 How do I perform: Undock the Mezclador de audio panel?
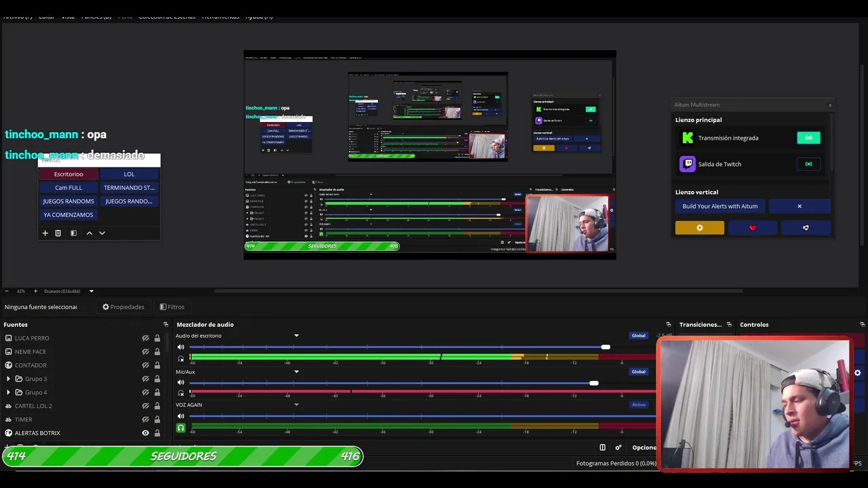(669, 325)
